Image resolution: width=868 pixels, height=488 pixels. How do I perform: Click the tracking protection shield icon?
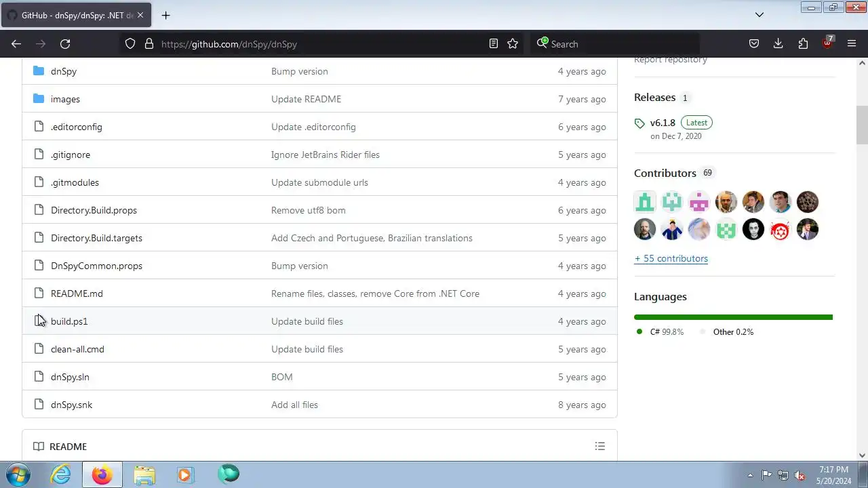[130, 44]
